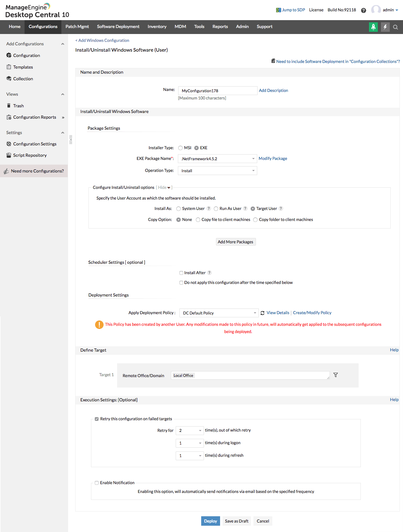Click the Templates clipboard icon
The width and height of the screenshot is (403, 532).
pos(9,67)
